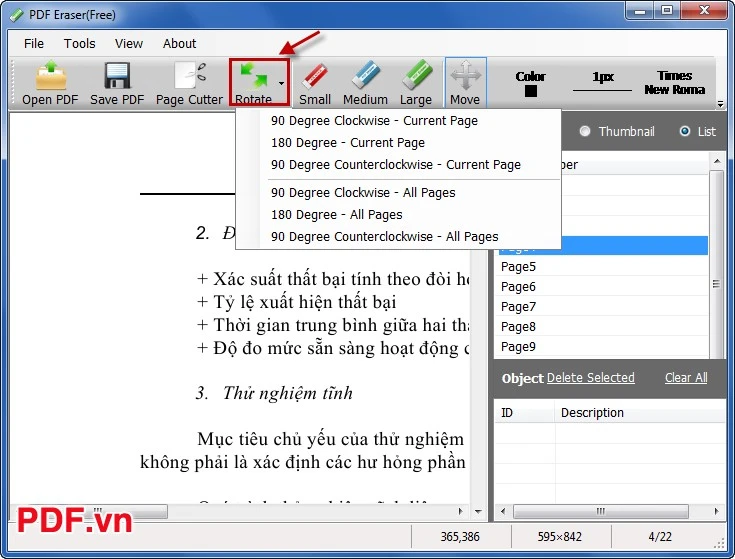
Task: Click object list scroll left arrow
Action: coord(503,511)
